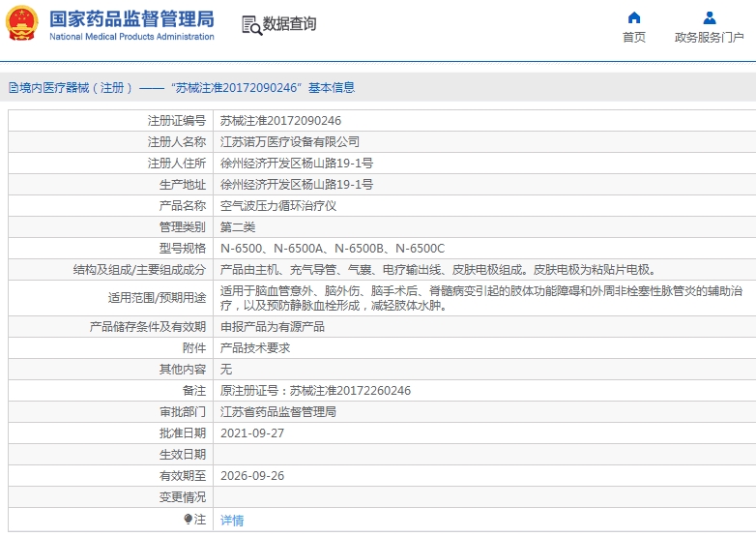Image resolution: width=756 pixels, height=537 pixels.
Task: Click the 生效日期 label
Action: tap(183, 454)
